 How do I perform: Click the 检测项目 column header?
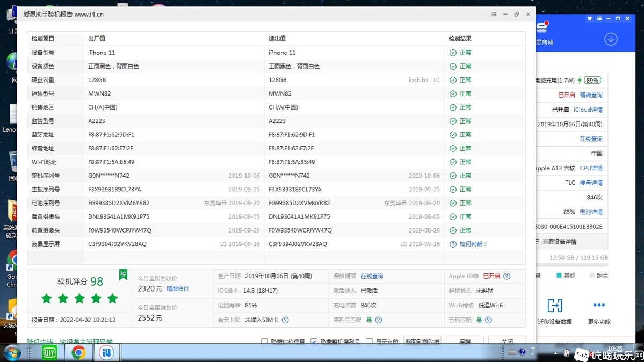click(43, 39)
